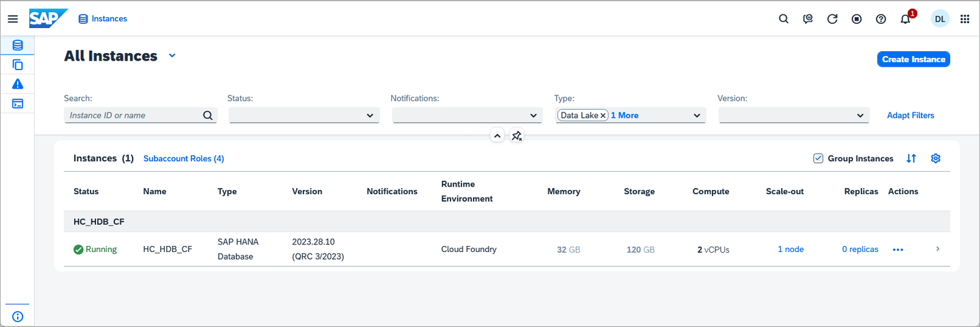Image resolution: width=980 pixels, height=327 pixels.
Task: Click the Running status of HC_HDB_CF
Action: pyautogui.click(x=95, y=249)
